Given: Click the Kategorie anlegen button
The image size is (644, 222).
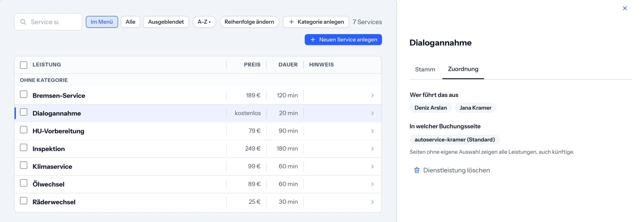Looking at the screenshot, I should coord(316,22).
